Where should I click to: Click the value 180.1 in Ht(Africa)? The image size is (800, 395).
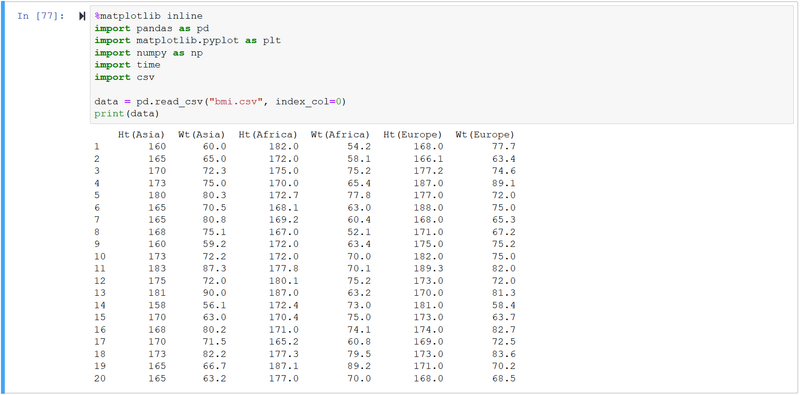[283, 281]
